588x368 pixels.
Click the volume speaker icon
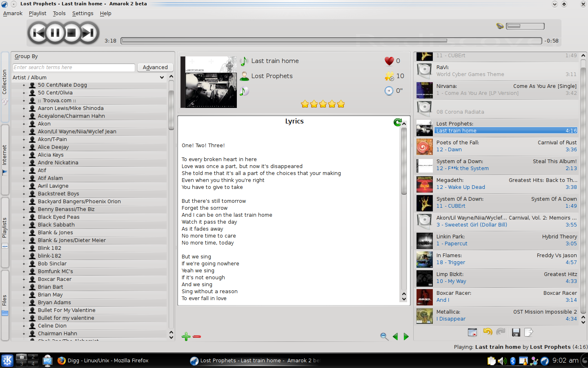tap(500, 26)
